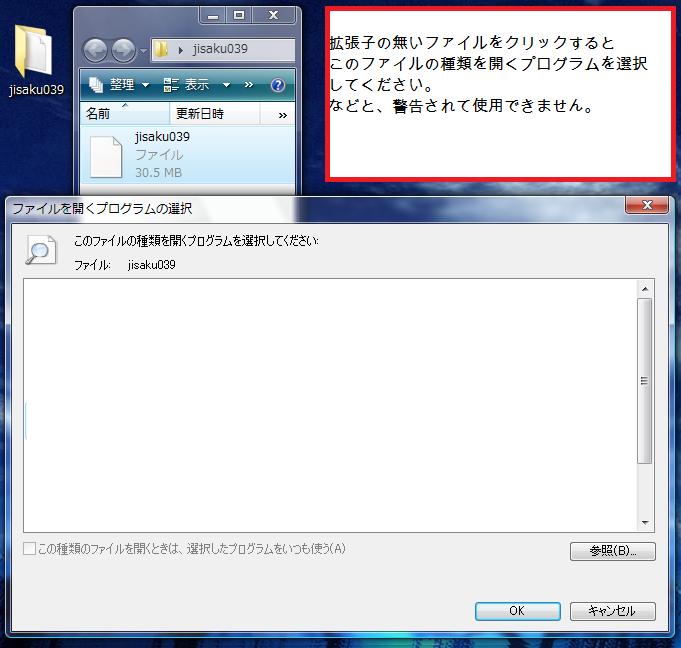Click the 表示 views button

click(x=187, y=85)
